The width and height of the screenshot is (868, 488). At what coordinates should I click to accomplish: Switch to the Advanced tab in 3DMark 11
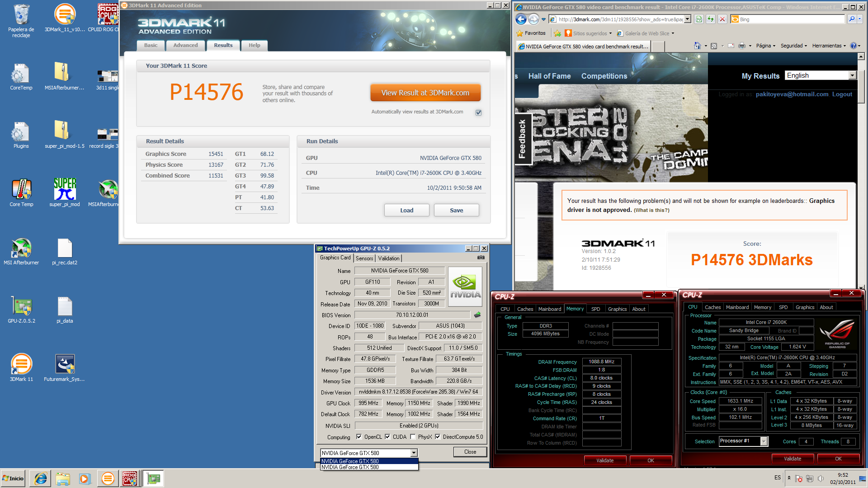pyautogui.click(x=185, y=45)
